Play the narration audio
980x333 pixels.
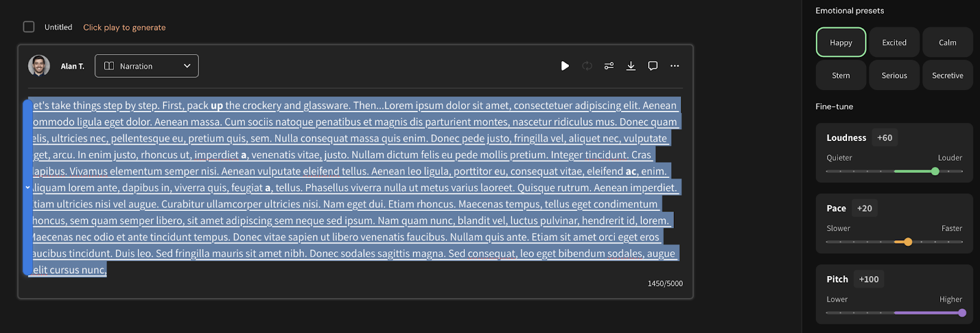coord(565,66)
